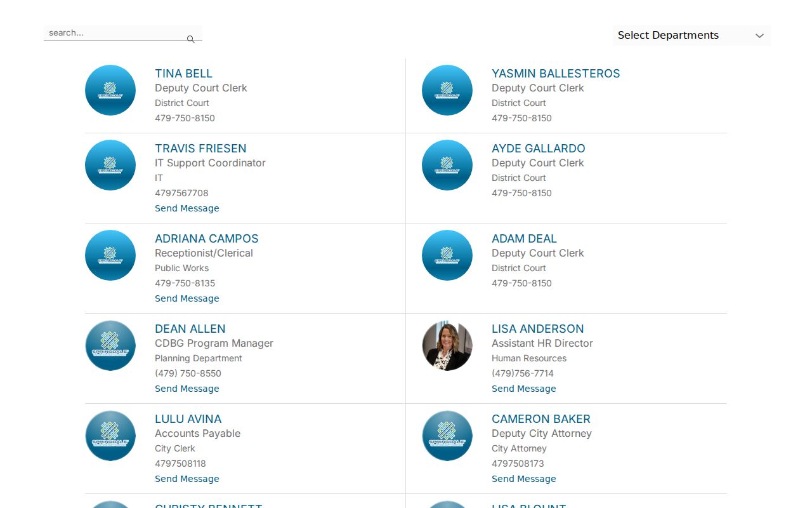
Task: Send Message to Dean Allen
Action: point(187,389)
